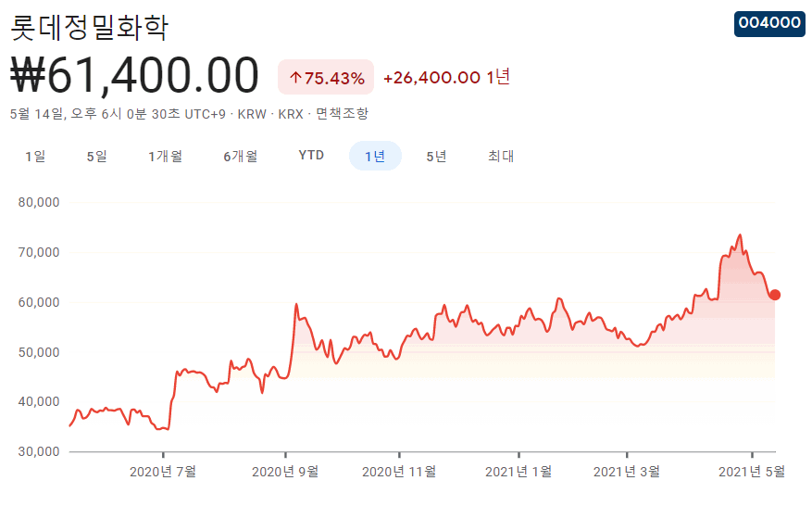Click the 2021년 5월 axis label
Viewport: 812px width, 506px height.
752,472
